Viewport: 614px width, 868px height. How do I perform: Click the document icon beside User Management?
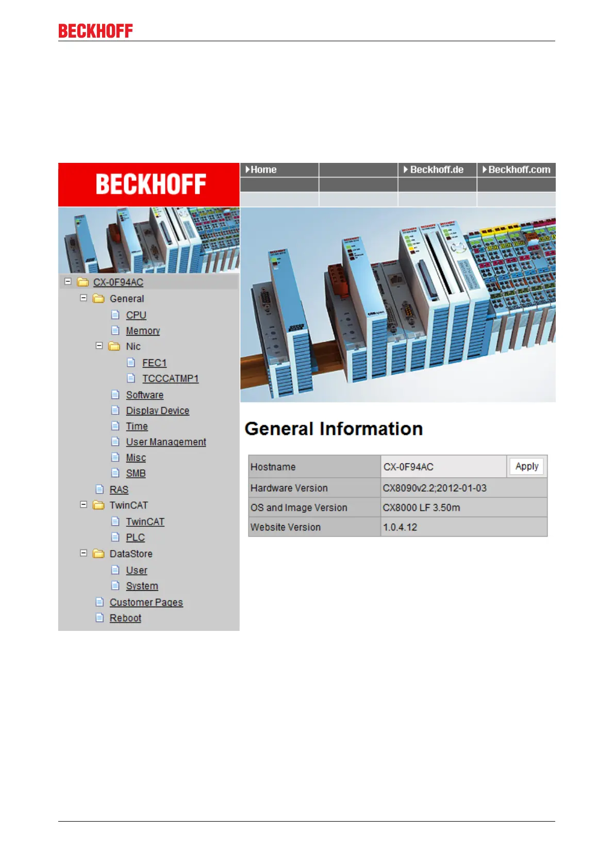tap(115, 442)
